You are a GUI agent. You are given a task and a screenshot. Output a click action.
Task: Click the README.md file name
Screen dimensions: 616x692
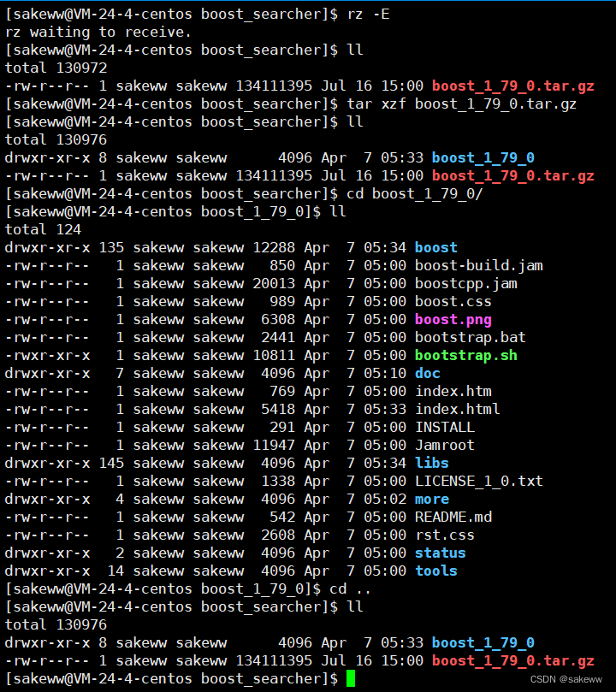coord(453,517)
